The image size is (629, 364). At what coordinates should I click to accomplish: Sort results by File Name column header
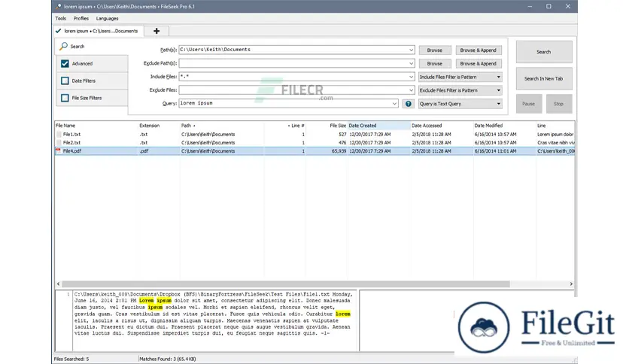pyautogui.click(x=96, y=126)
